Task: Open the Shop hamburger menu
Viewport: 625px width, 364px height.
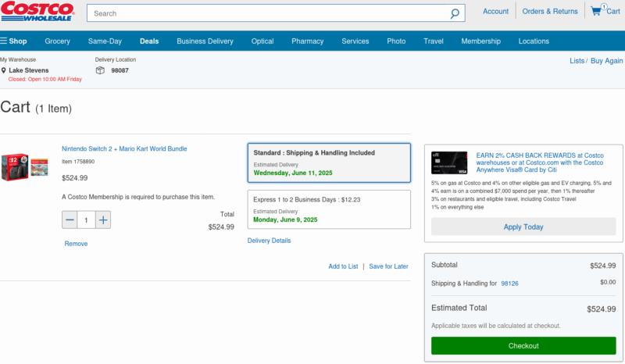Action: pyautogui.click(x=13, y=41)
